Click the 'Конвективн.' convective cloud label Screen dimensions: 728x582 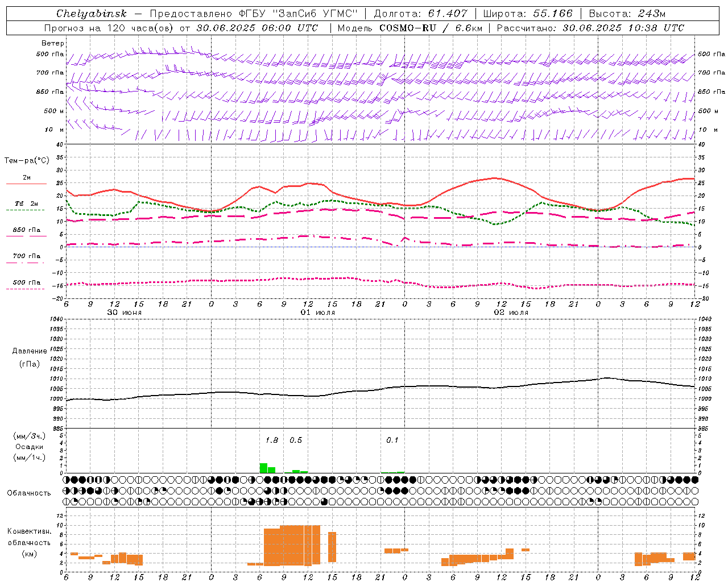(x=29, y=531)
